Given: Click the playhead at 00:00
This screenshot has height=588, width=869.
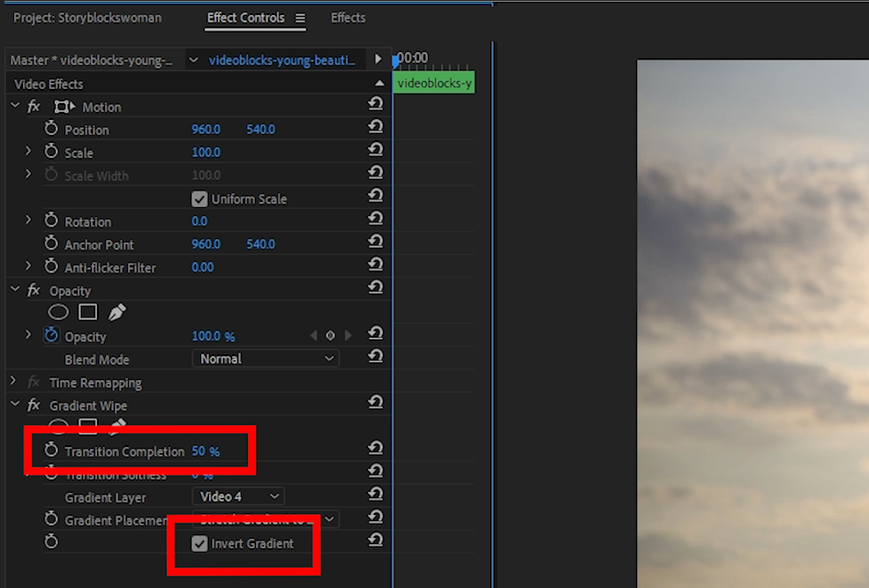Looking at the screenshot, I should (x=396, y=60).
